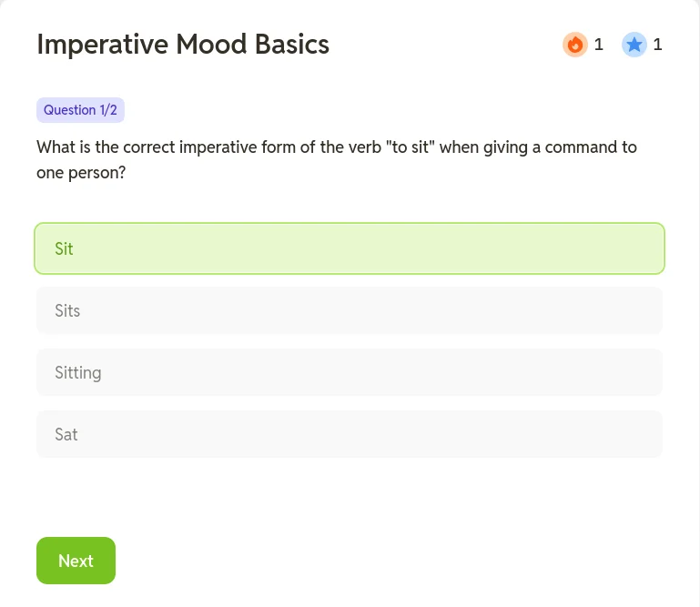This screenshot has height=607, width=700.
Task: Click the orange streak flame icon
Action: click(575, 45)
